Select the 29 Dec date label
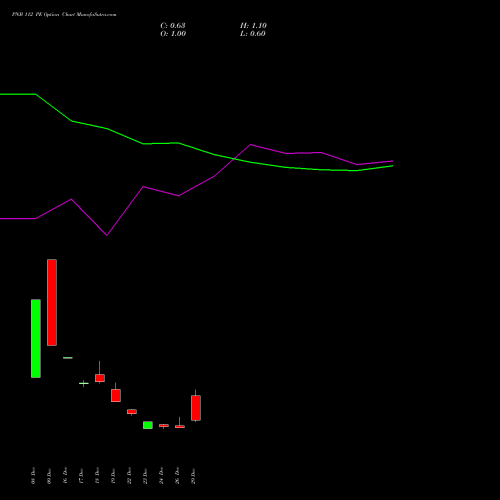Image resolution: width=500 pixels, height=500 pixels. (193, 476)
